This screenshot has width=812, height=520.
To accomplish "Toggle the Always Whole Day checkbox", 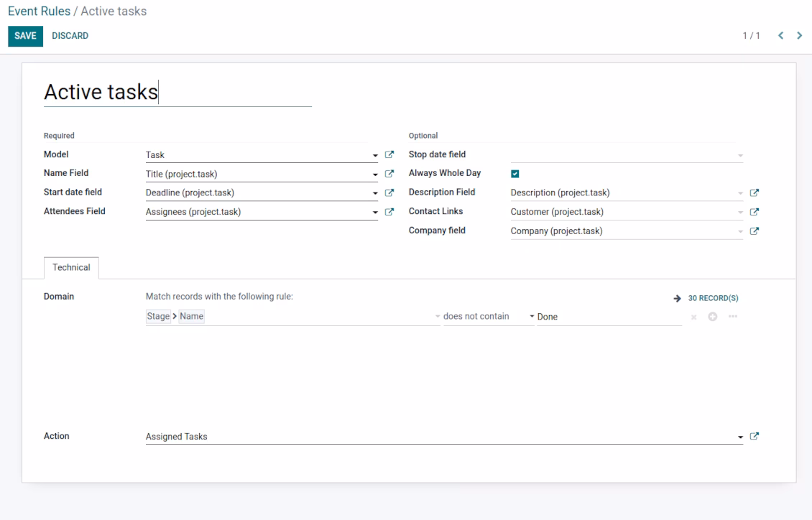I will tap(515, 174).
